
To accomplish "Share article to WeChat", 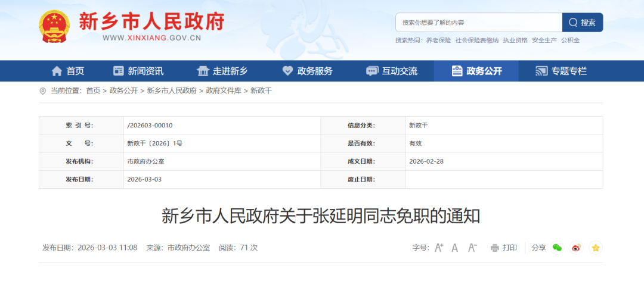I will click(x=558, y=248).
